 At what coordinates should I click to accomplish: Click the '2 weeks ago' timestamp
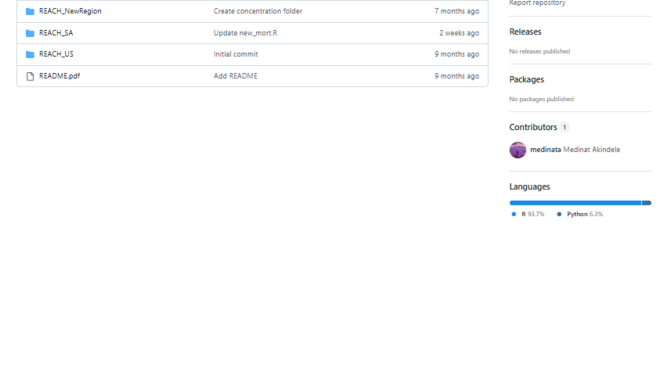tap(459, 33)
